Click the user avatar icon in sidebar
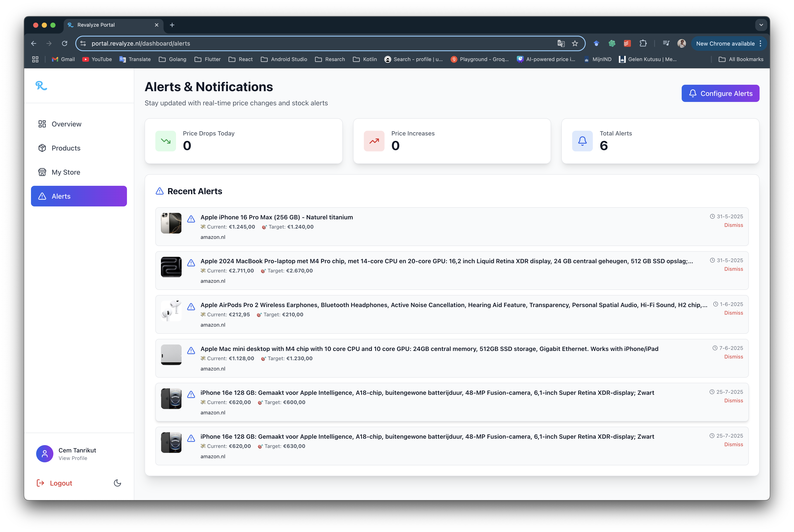Screen dimensions: 794x532 (45, 454)
